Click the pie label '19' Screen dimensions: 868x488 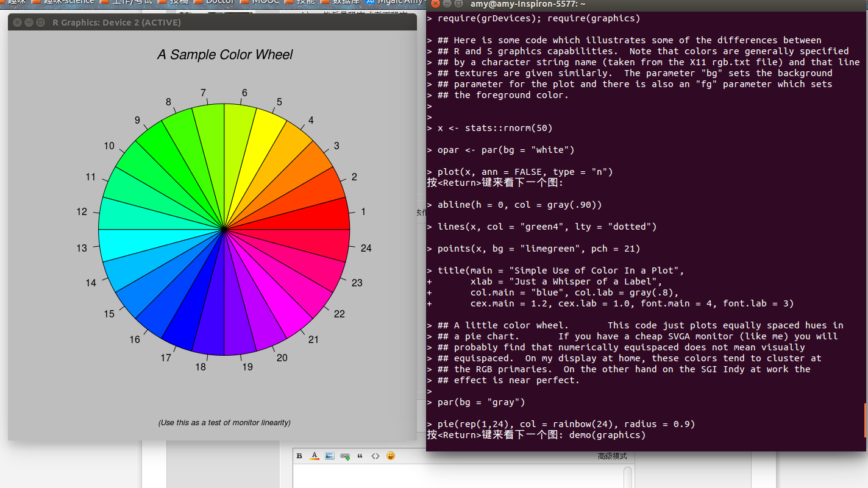pyautogui.click(x=247, y=367)
